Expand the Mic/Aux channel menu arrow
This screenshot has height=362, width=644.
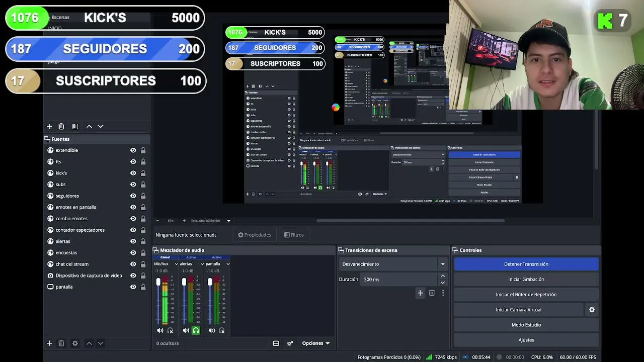click(x=177, y=264)
